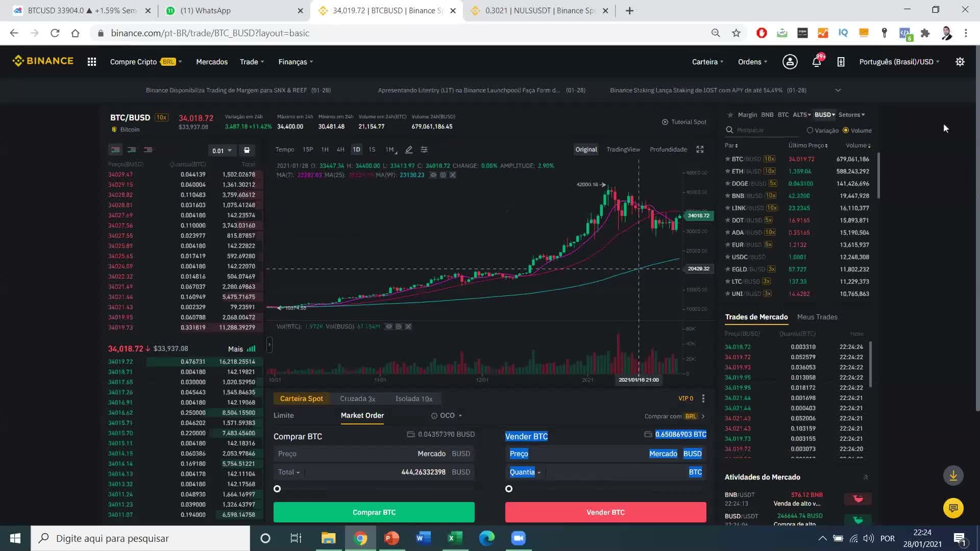Click the yellow download arrow floating button
Image resolution: width=980 pixels, height=551 pixels.
[953, 475]
